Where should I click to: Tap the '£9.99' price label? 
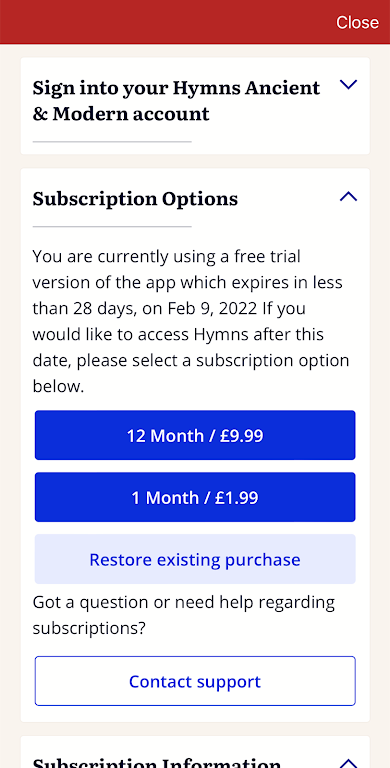click(242, 435)
